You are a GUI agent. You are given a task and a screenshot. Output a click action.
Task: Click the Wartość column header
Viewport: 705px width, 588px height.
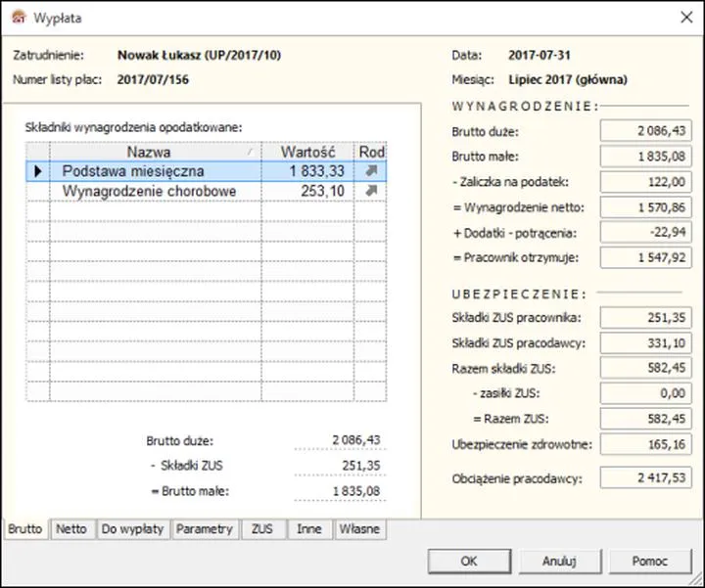(x=307, y=152)
